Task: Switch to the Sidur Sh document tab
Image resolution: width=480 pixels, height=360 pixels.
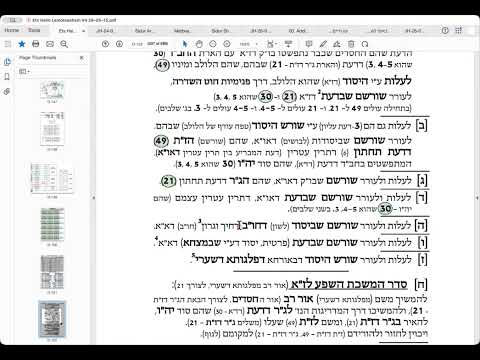Action: [x=220, y=31]
